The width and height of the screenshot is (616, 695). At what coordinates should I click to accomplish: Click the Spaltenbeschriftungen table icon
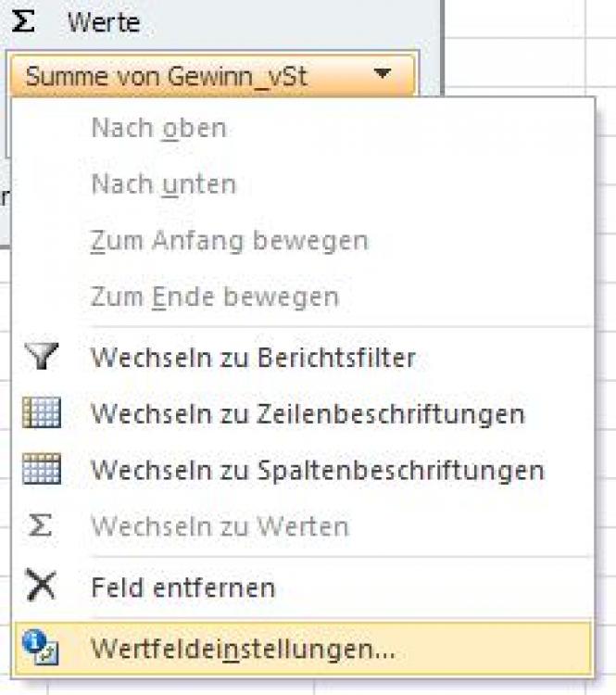tap(41, 470)
